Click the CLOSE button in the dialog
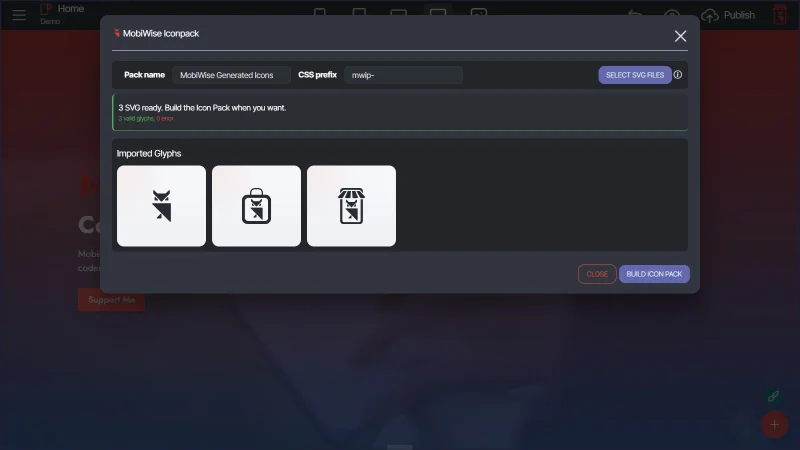Image resolution: width=800 pixels, height=450 pixels. coord(597,274)
